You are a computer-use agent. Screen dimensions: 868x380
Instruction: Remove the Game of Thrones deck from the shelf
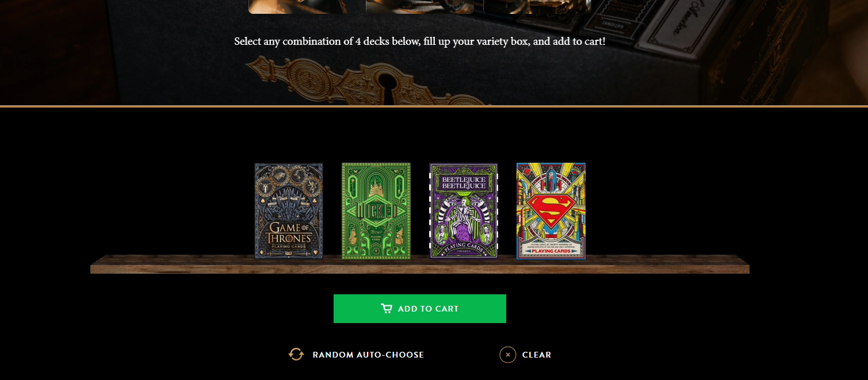pyautogui.click(x=289, y=211)
